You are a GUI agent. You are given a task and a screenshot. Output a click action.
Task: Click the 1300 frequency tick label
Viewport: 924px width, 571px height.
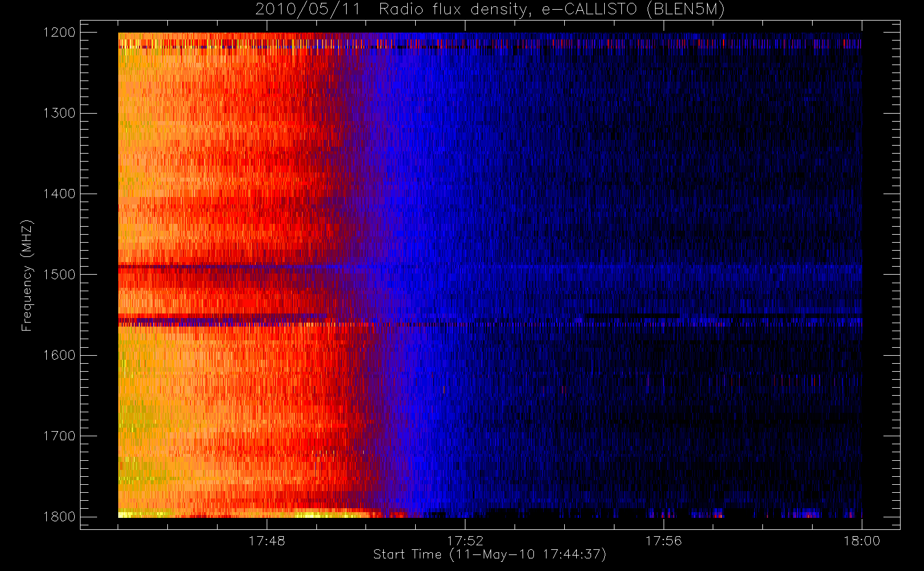tap(59, 113)
